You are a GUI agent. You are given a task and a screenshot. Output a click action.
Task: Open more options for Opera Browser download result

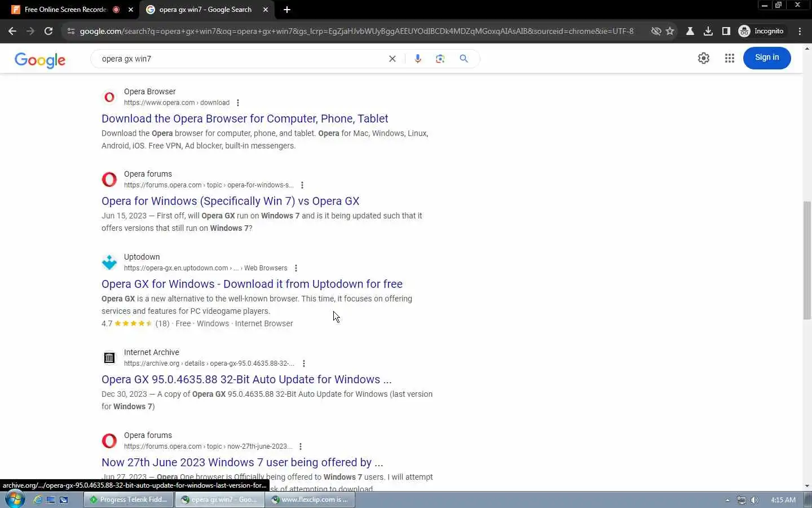coord(238,103)
